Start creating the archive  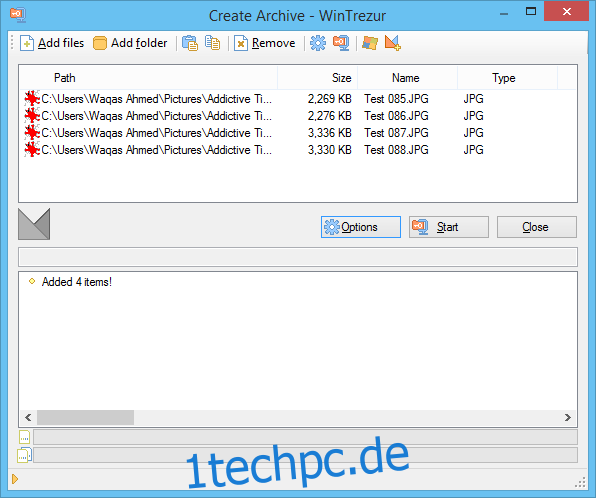coord(449,227)
